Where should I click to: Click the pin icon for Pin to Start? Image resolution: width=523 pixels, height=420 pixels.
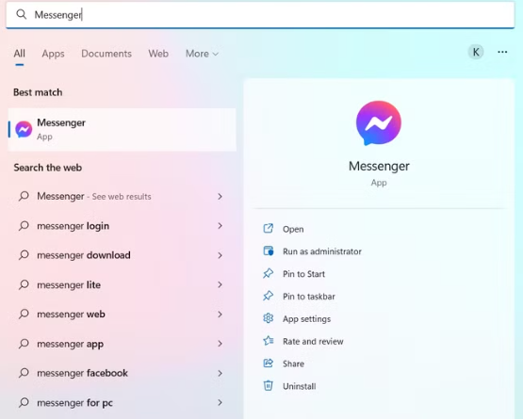(x=269, y=273)
